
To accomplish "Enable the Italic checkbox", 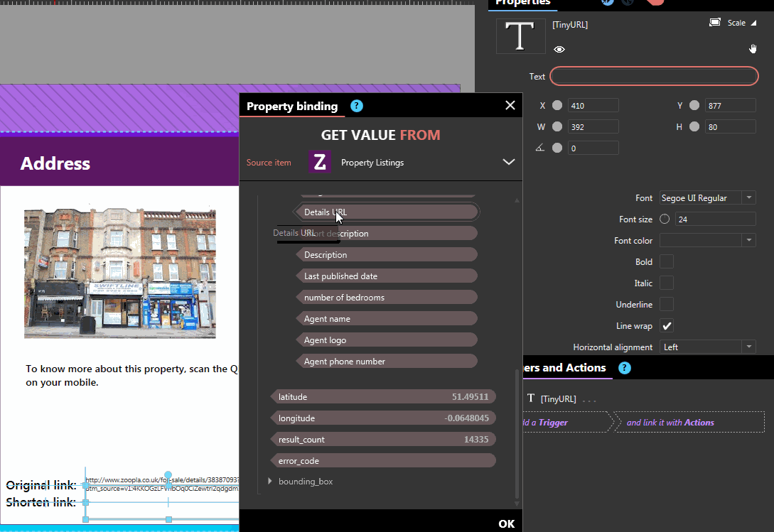I will (667, 283).
